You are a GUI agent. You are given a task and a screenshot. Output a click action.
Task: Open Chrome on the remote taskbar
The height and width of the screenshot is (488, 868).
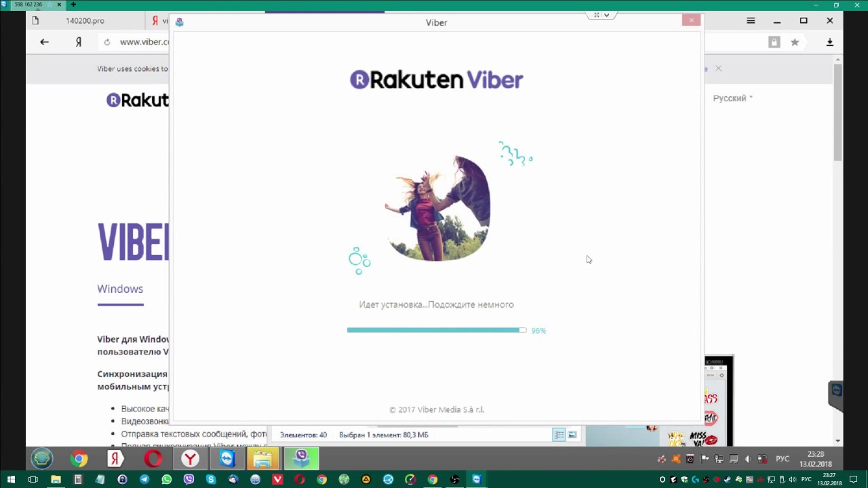tap(79, 459)
